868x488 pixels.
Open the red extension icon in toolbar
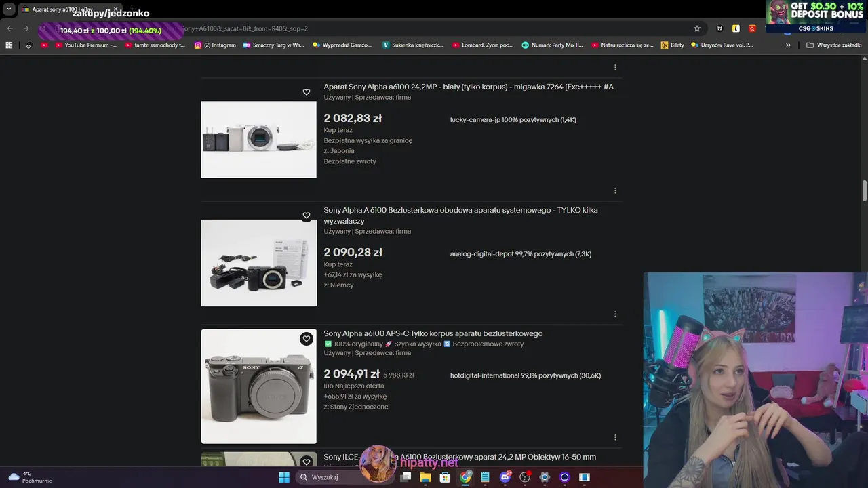pos(752,28)
